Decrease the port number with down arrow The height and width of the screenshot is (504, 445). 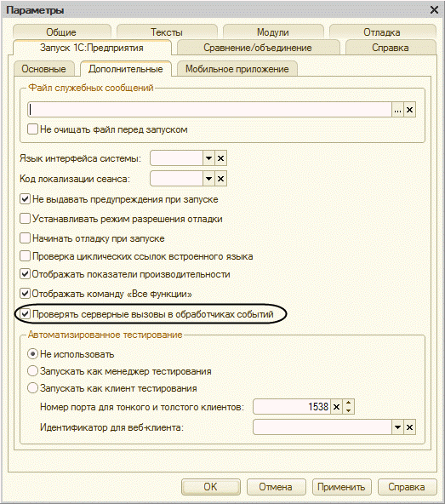coord(349,411)
